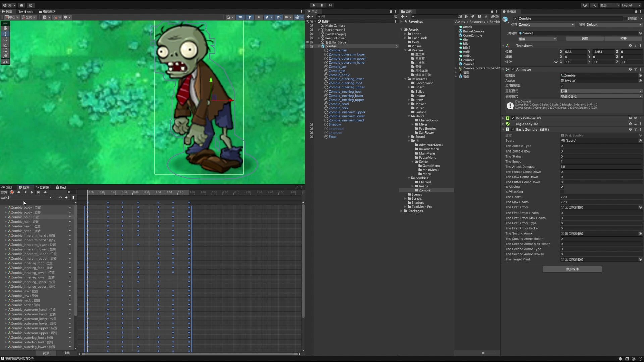Toggle Apply Root Motion checkbox

(x=562, y=86)
